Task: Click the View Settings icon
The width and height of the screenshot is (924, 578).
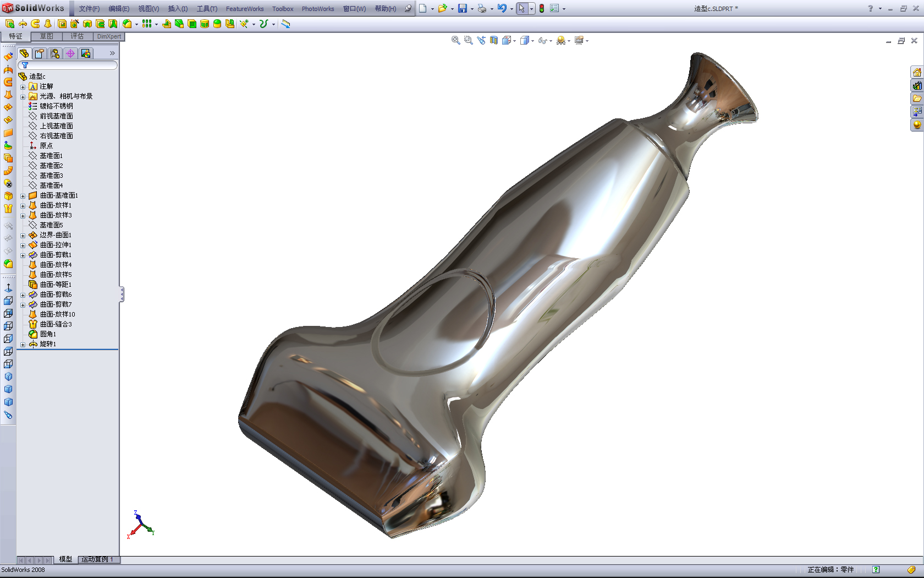Action: tap(579, 40)
